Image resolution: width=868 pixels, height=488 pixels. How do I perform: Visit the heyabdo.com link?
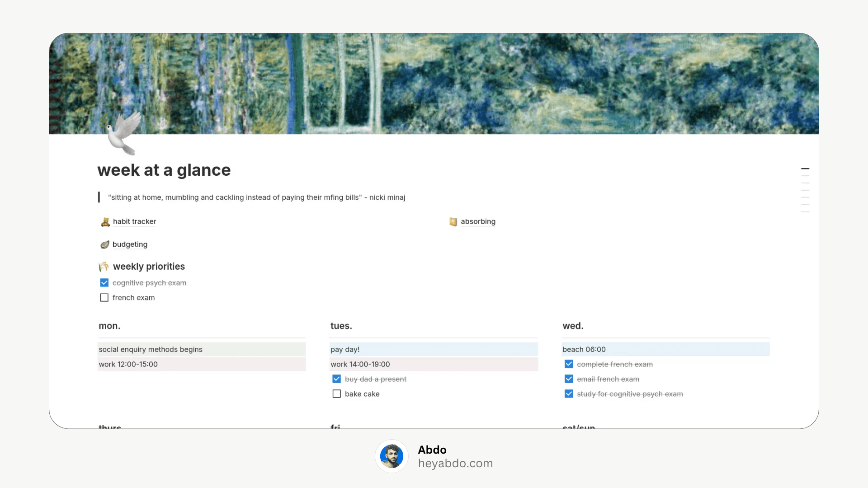[455, 464]
